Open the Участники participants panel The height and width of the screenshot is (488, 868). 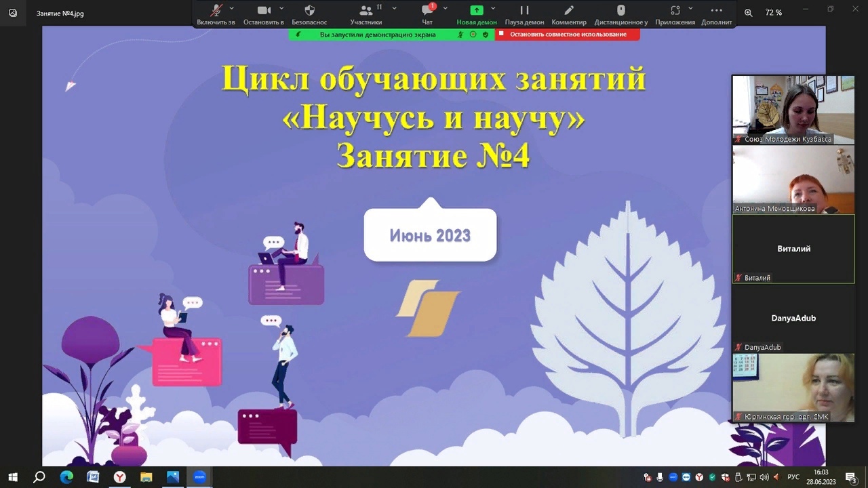(366, 14)
